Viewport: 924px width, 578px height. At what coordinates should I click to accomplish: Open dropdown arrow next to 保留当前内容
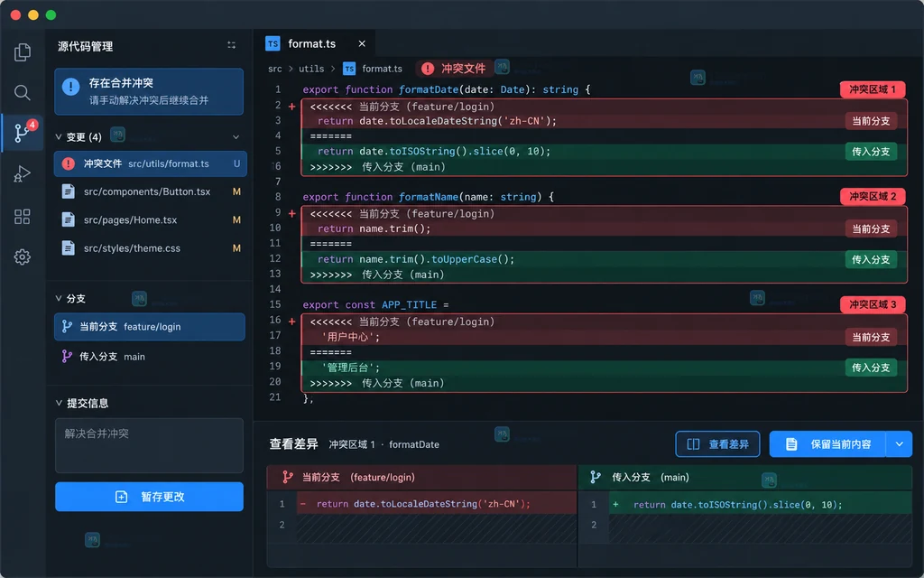900,444
